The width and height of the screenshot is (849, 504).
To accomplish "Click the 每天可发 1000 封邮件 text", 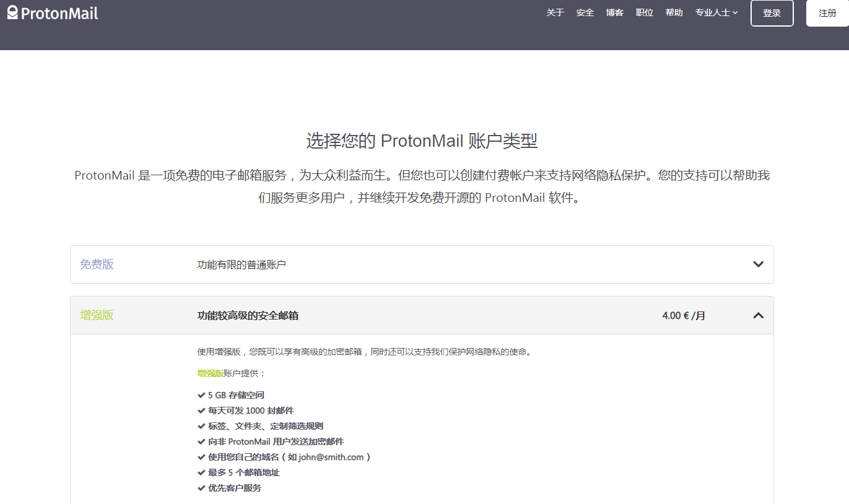I will (251, 411).
